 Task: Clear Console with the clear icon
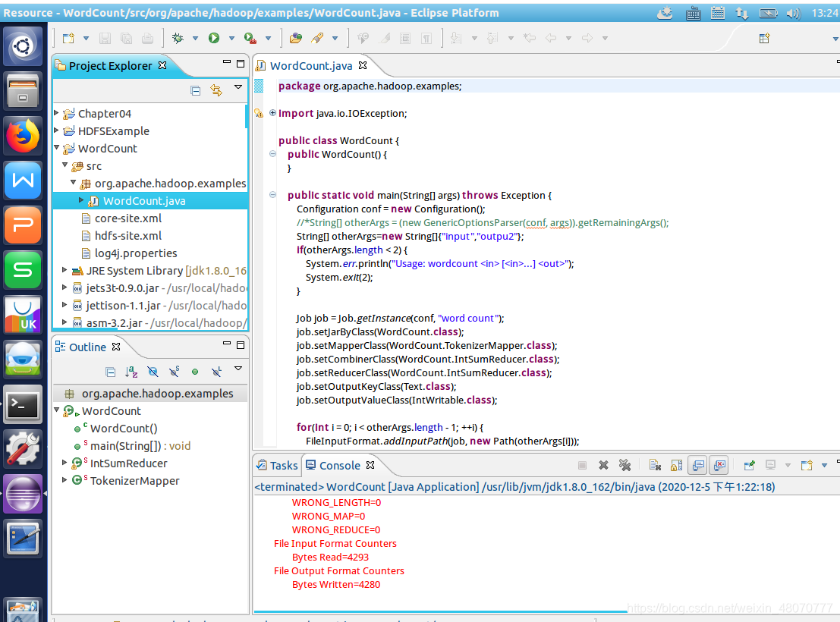pyautogui.click(x=655, y=465)
